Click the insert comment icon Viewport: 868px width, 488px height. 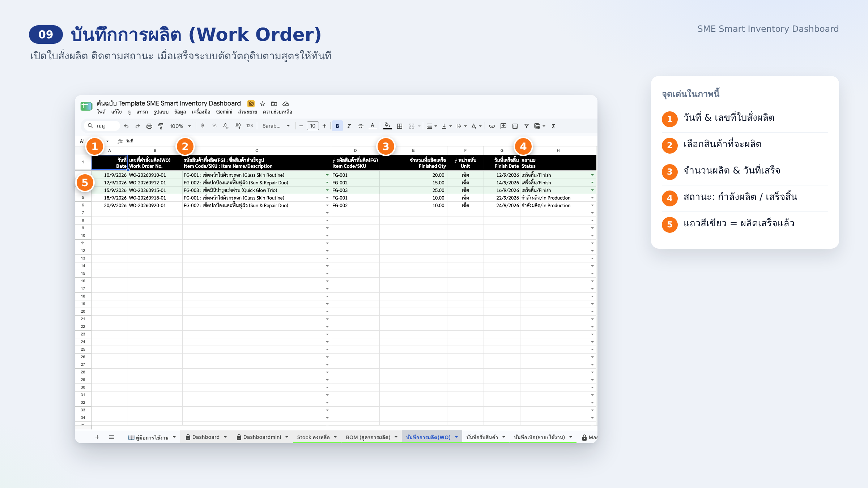tap(503, 126)
